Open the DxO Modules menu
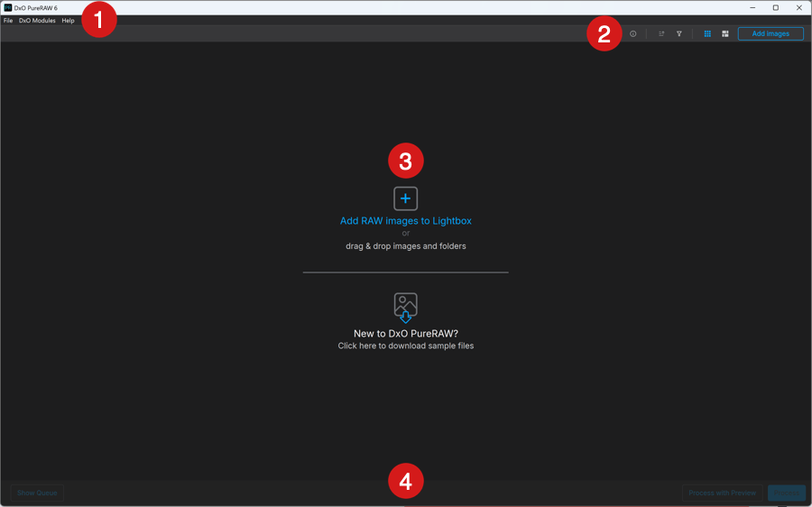 37,21
